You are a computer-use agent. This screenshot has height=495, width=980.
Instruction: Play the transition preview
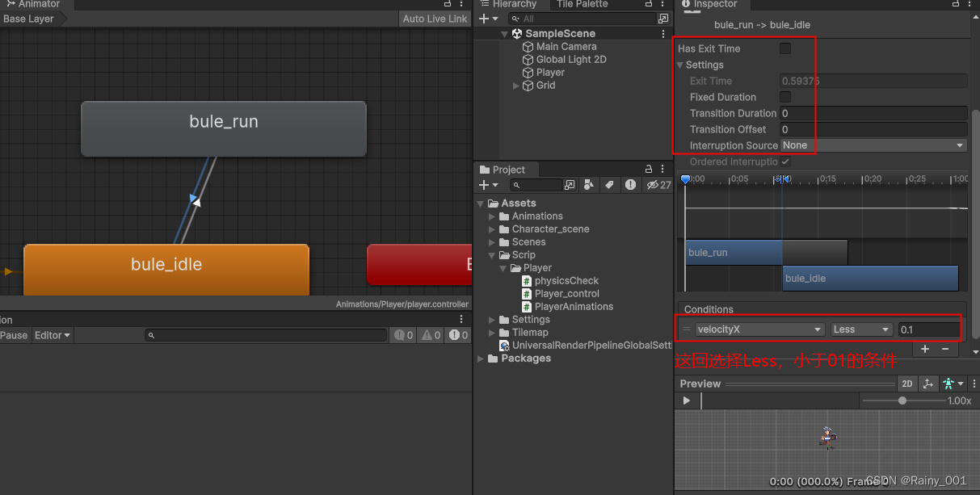click(x=687, y=401)
